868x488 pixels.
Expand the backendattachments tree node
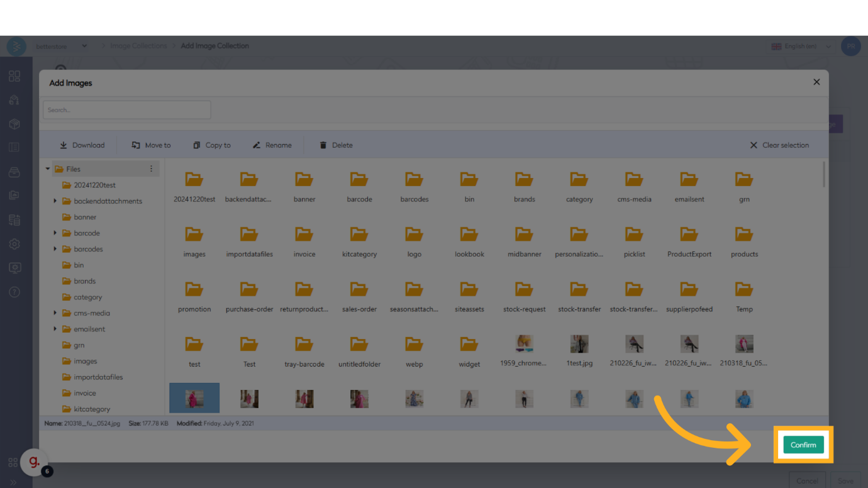tap(55, 201)
